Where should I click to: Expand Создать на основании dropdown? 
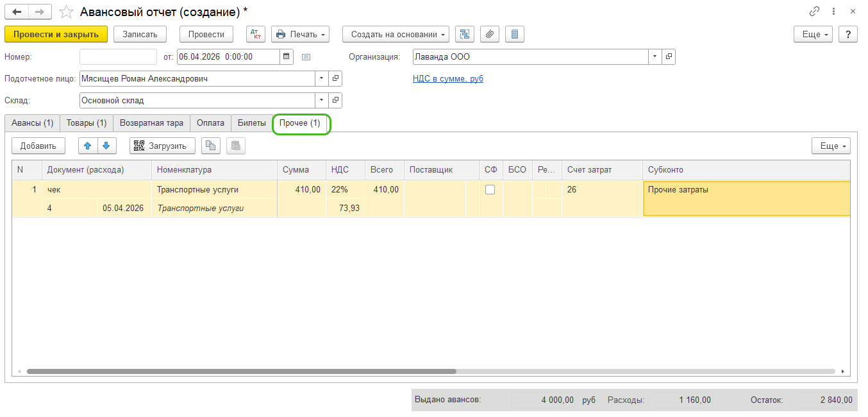pos(396,34)
